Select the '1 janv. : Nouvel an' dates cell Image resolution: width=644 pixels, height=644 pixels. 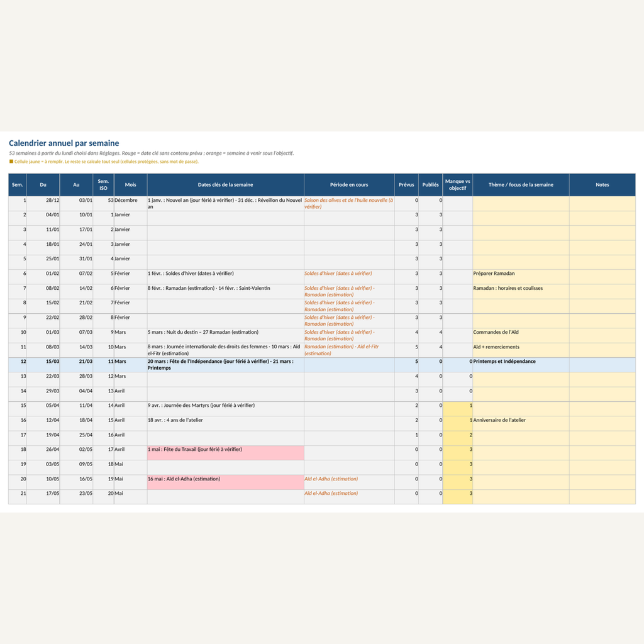point(226,203)
